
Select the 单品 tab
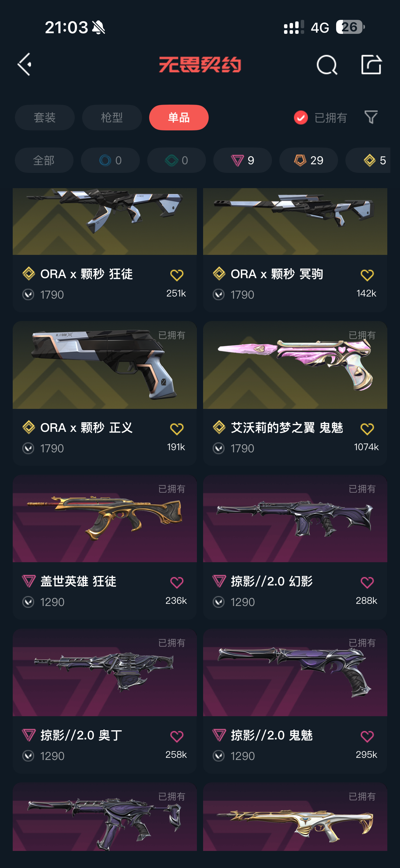pyautogui.click(x=179, y=118)
